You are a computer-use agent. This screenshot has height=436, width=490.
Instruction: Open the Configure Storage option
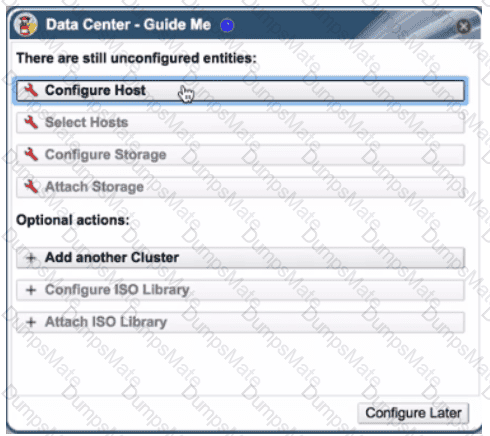pos(240,155)
